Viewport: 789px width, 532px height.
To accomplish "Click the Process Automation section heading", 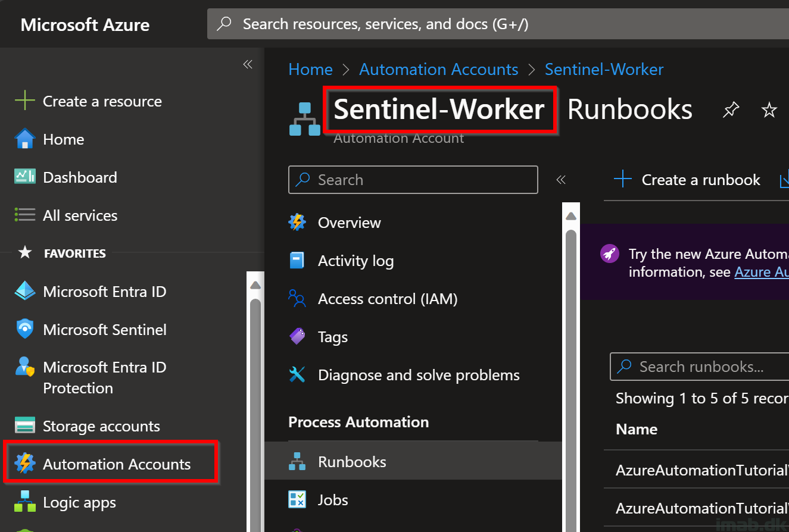I will pyautogui.click(x=358, y=422).
